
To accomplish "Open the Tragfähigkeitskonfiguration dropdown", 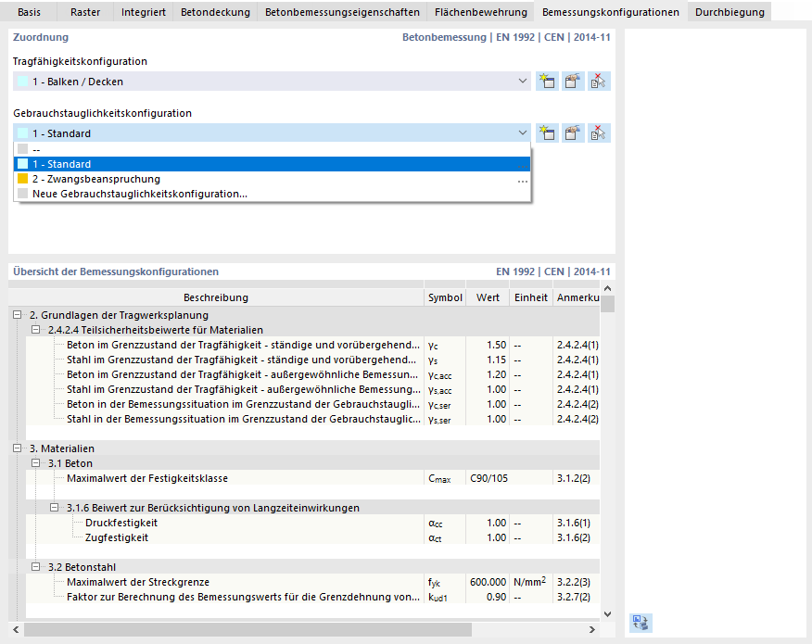I will (x=523, y=82).
